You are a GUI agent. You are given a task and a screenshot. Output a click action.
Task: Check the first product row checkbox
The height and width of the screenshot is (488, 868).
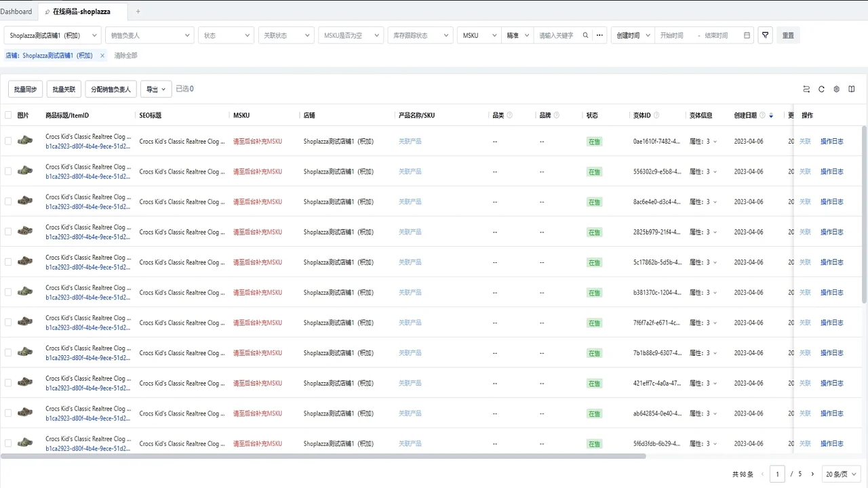point(8,141)
